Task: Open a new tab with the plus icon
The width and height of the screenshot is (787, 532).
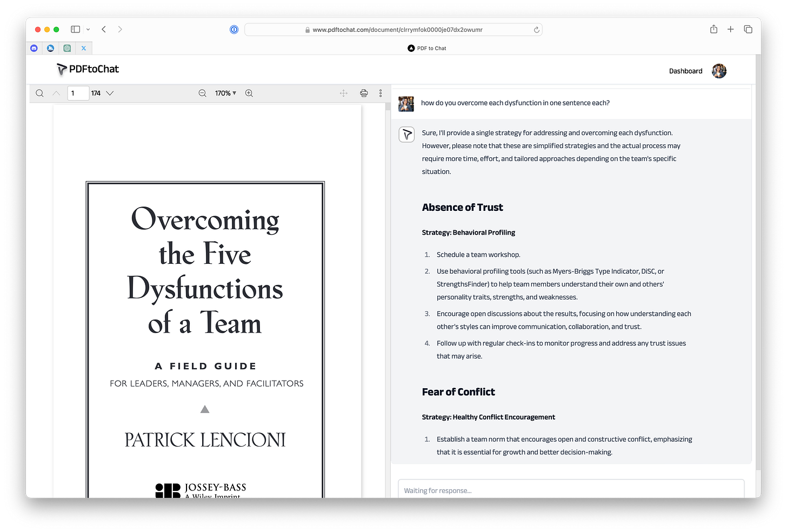Action: 730,29
